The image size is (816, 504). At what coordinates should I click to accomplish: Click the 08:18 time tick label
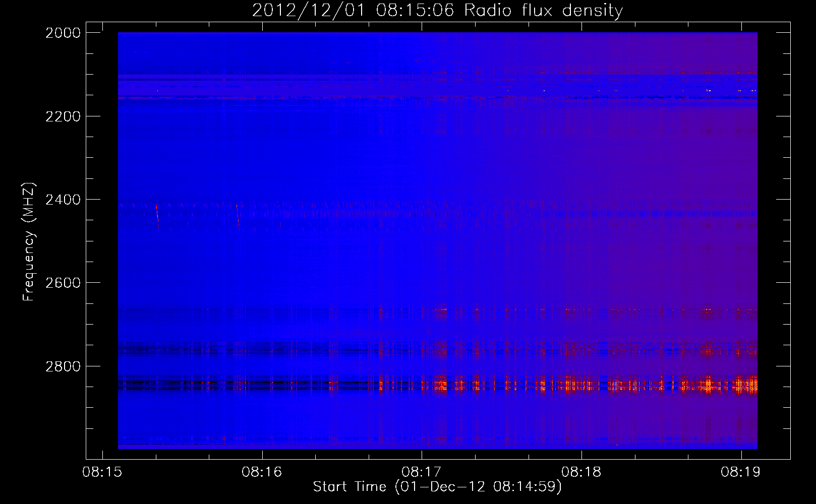[x=581, y=472]
